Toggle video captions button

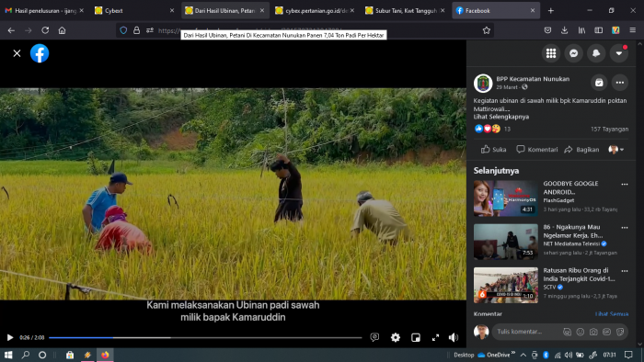coord(374,337)
